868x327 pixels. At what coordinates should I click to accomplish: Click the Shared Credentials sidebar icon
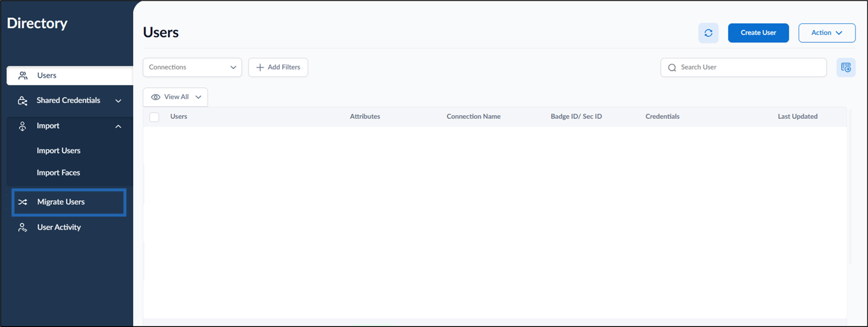pos(22,101)
